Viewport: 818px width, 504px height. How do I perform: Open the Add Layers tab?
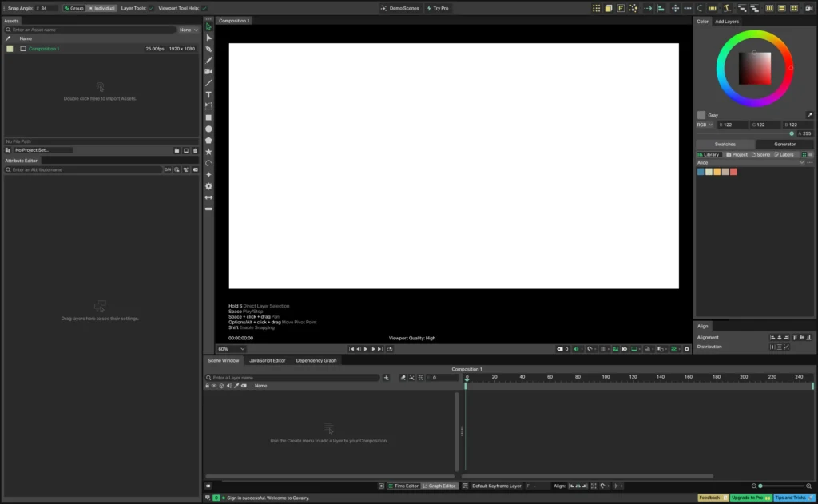726,22
